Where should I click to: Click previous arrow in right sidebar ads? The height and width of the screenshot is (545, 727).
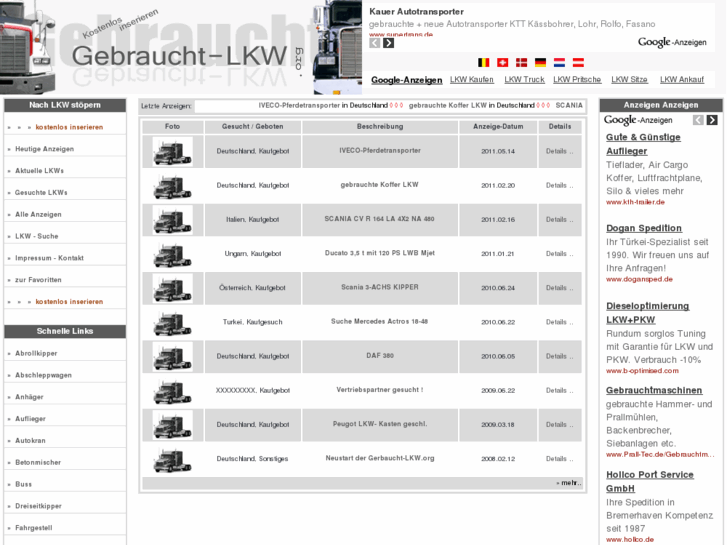698,120
